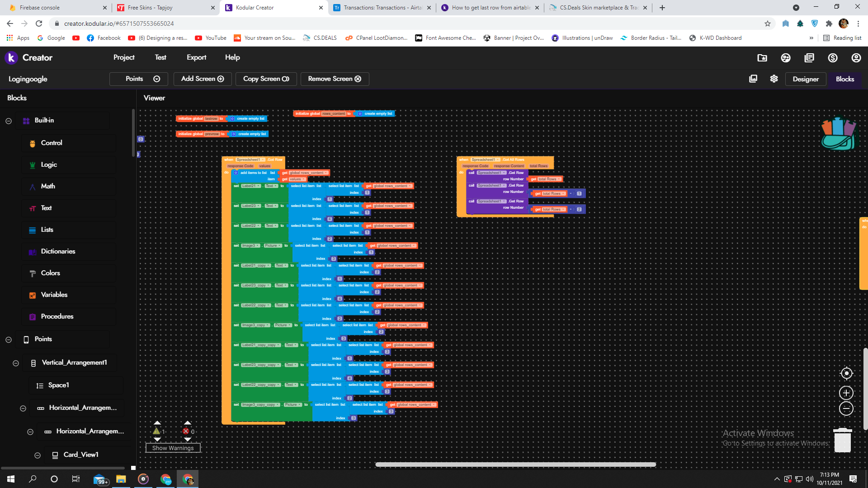This screenshot has height=488, width=868.
Task: Jump to the previous warning with the up arrow
Action: 157,423
